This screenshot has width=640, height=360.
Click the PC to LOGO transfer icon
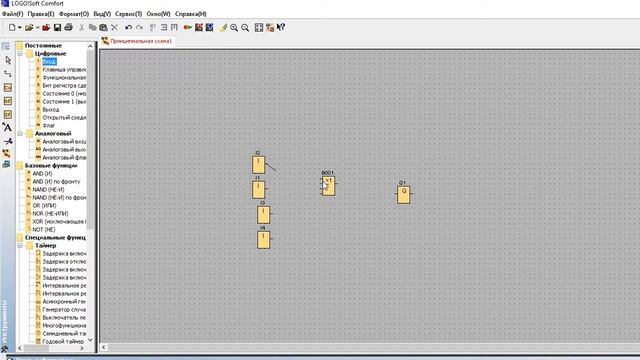pos(199,27)
